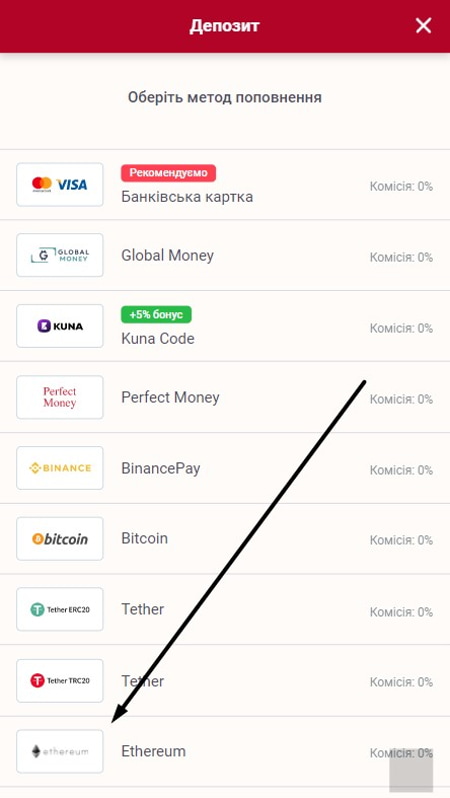Close the Депозит dialog with X
The width and height of the screenshot is (450, 798).
[x=423, y=25]
